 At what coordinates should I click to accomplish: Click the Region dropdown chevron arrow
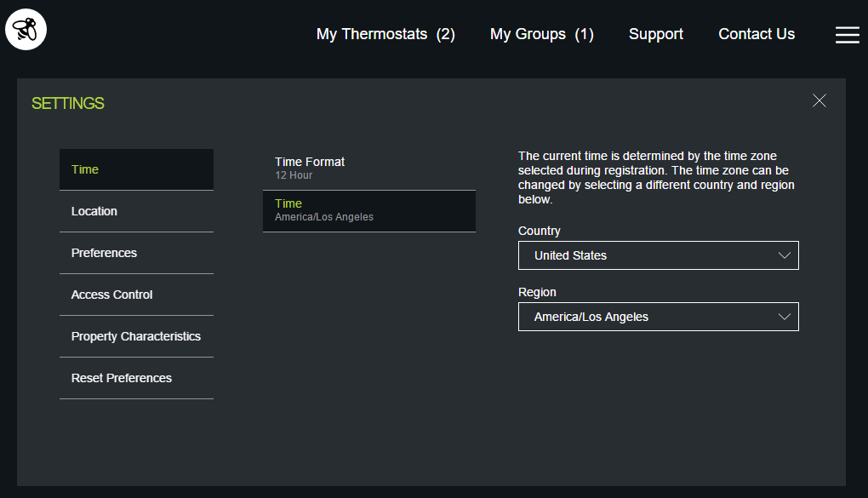point(785,317)
